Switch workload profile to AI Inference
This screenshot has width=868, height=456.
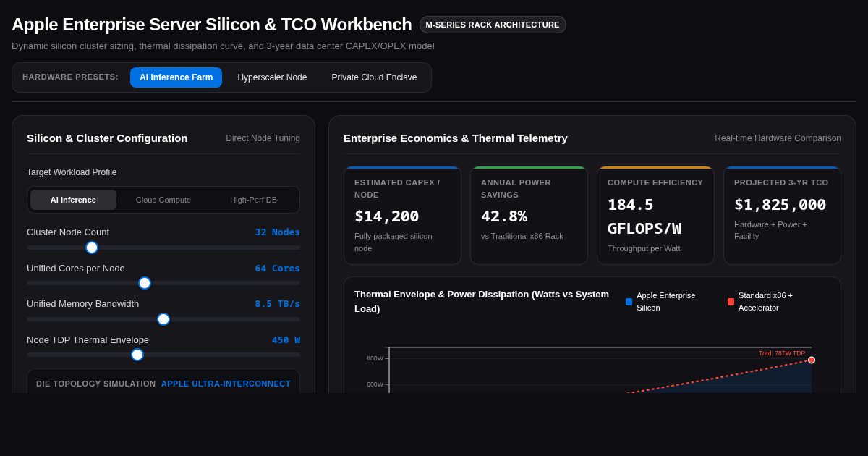73,200
